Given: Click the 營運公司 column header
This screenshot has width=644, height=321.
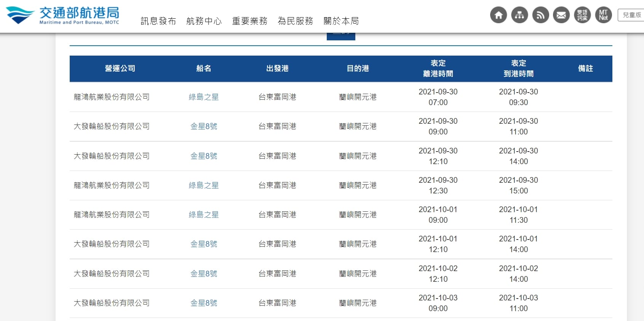Looking at the screenshot, I should coord(120,69).
